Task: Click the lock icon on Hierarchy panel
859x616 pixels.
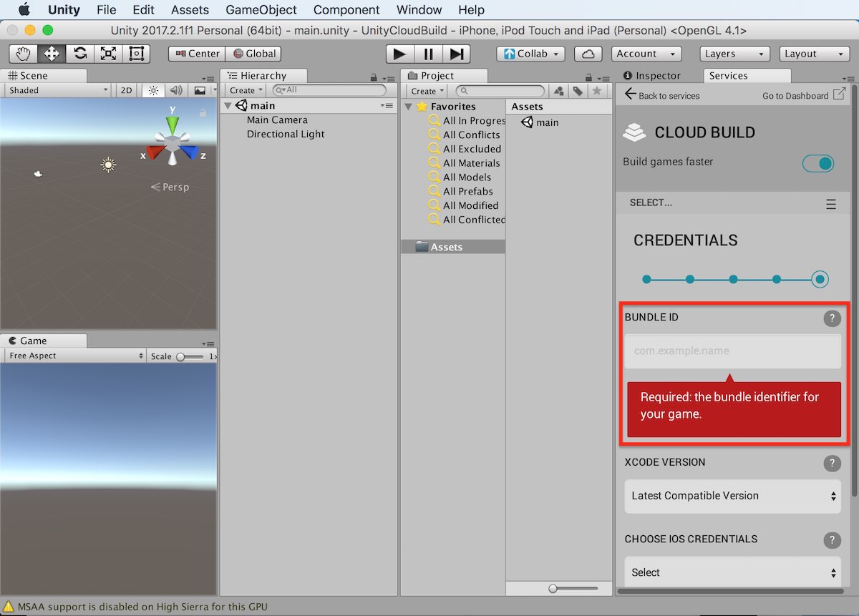Action: pyautogui.click(x=374, y=77)
